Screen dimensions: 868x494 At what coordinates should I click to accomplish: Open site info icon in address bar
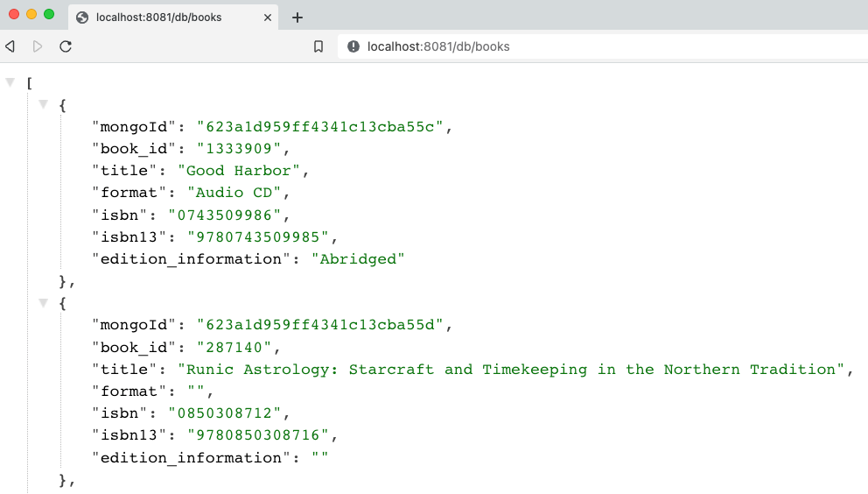tap(353, 46)
